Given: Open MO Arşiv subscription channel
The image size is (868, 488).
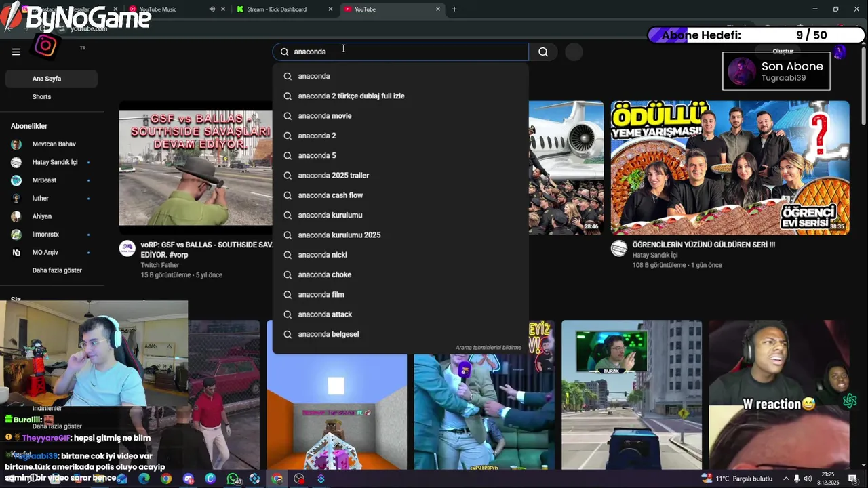Looking at the screenshot, I should pyautogui.click(x=52, y=253).
